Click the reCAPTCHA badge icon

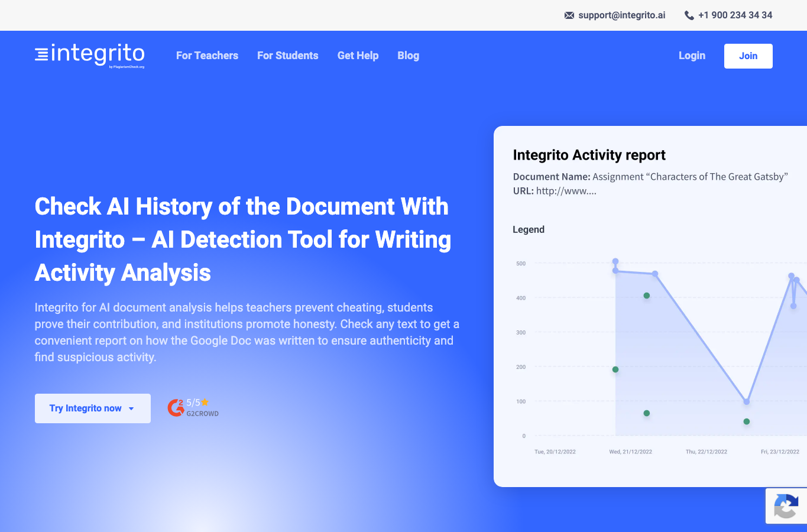(786, 506)
